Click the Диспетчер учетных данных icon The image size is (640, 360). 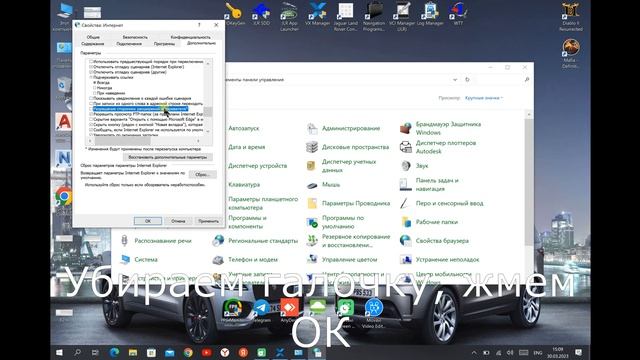coord(312,166)
